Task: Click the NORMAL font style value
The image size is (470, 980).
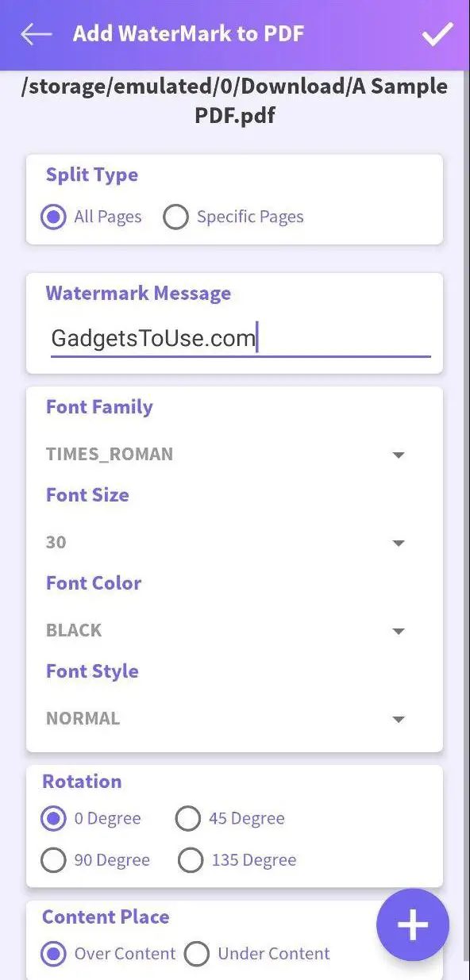Action: [83, 718]
